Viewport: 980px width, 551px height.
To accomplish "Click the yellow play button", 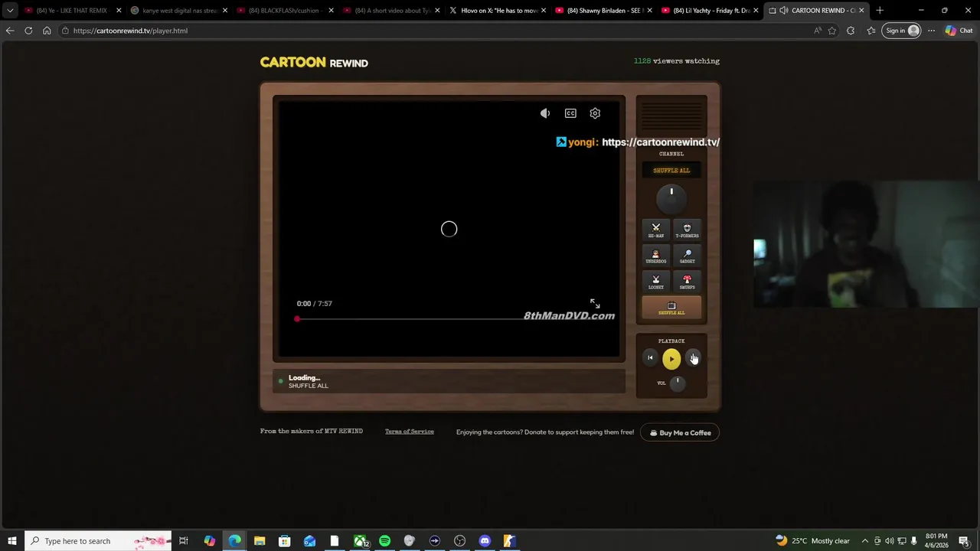I will 671,358.
